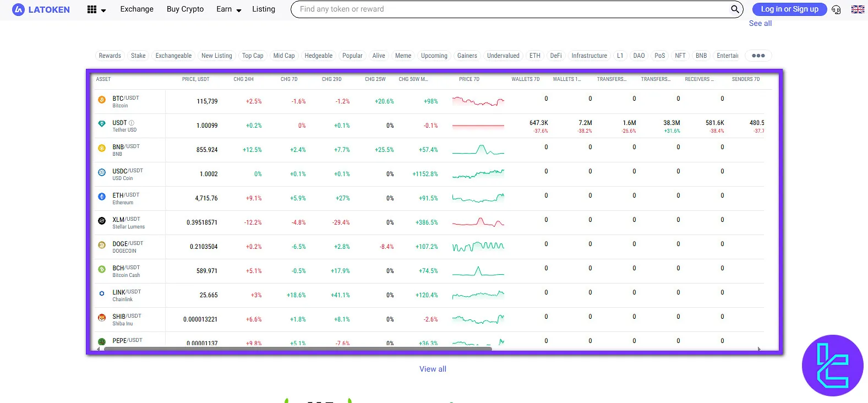Select the Meme category tab

click(403, 56)
